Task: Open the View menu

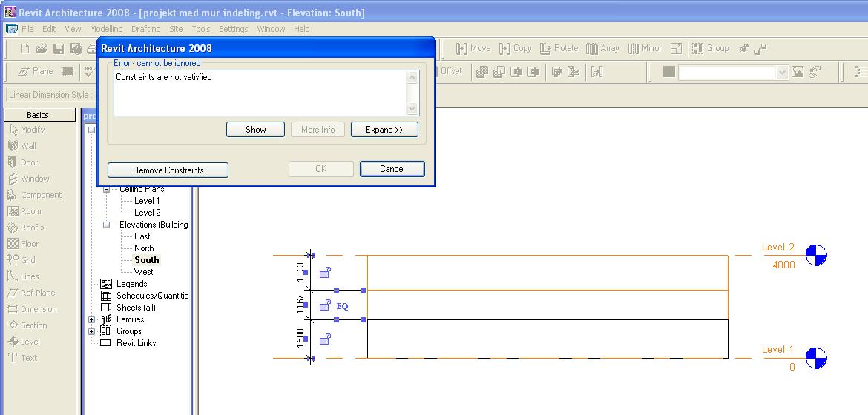Action: pyautogui.click(x=73, y=29)
